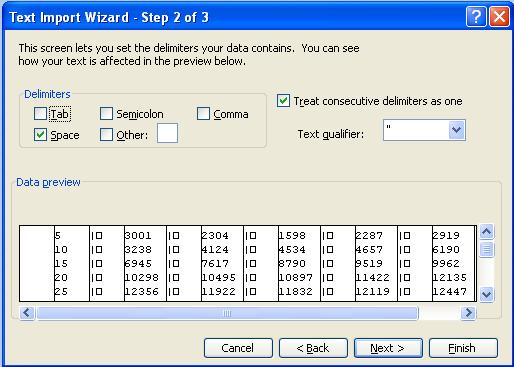514x367 pixels.
Task: Check the Semicolon delimiter option
Action: [x=106, y=113]
